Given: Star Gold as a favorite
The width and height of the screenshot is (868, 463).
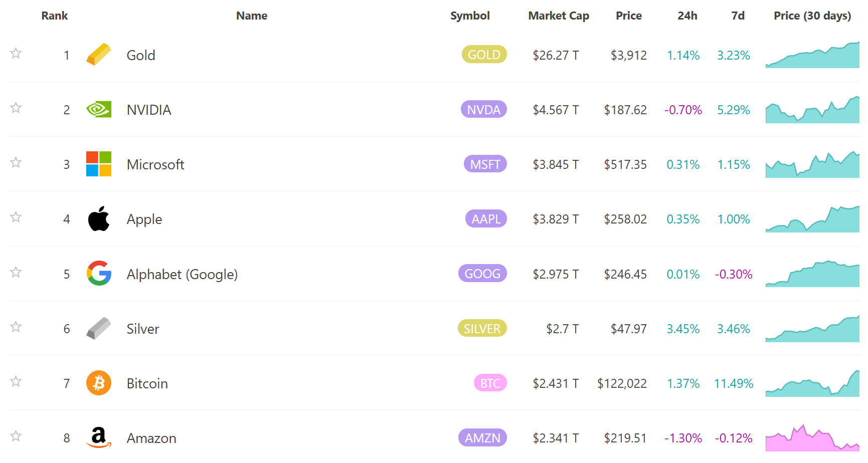Looking at the screenshot, I should coord(16,53).
